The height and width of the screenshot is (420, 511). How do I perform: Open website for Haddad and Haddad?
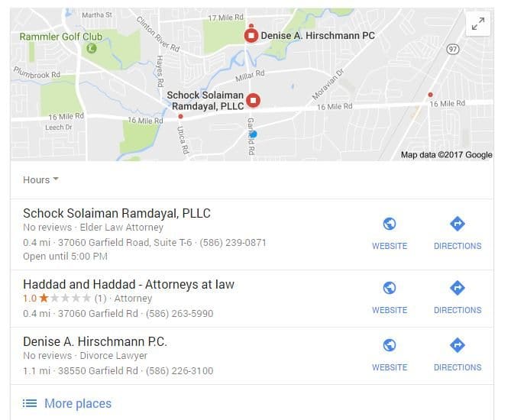tap(390, 297)
